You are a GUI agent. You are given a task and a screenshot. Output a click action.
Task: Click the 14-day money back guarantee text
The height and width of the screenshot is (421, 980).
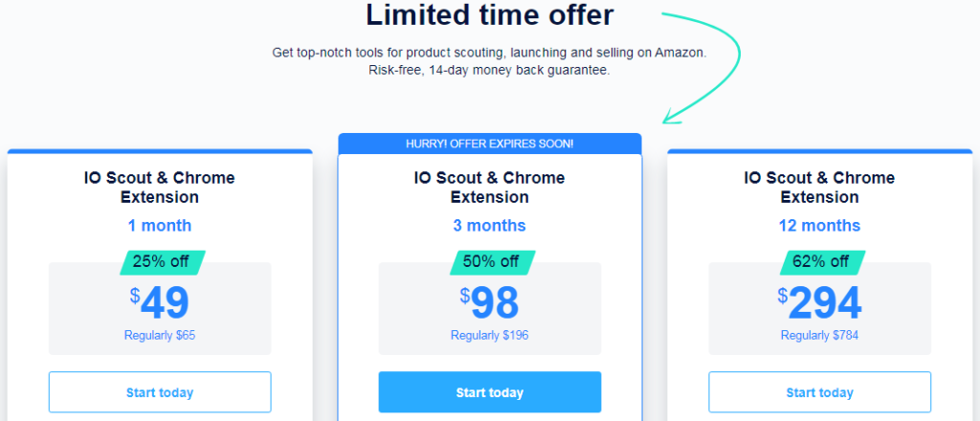[513, 70]
